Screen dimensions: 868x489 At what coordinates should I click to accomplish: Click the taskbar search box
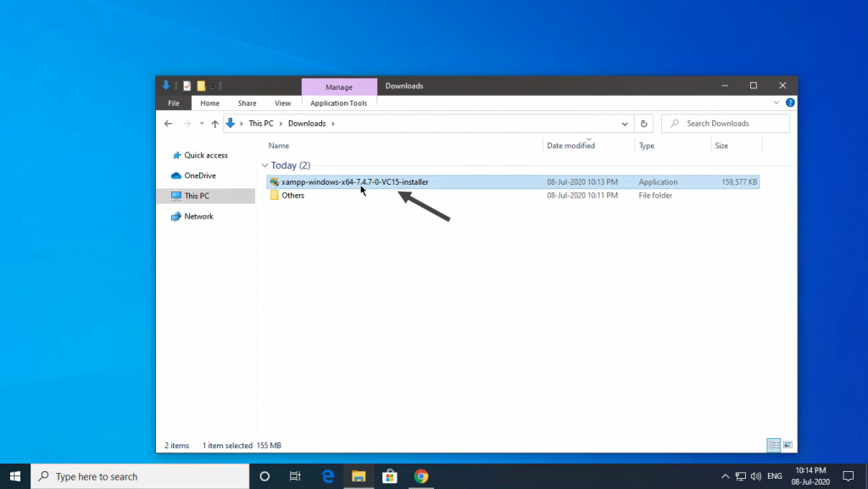[140, 476]
